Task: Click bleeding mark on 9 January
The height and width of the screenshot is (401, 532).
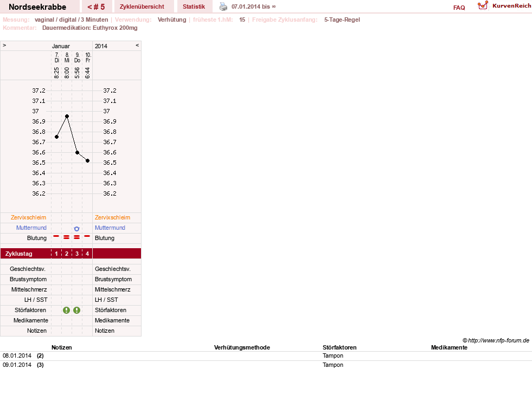Action: pyautogui.click(x=77, y=237)
